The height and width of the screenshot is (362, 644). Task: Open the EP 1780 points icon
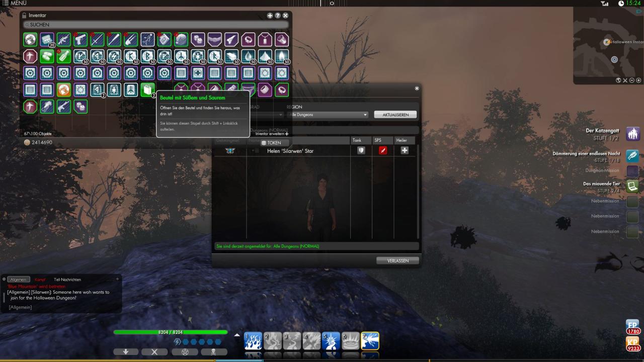[x=632, y=327]
